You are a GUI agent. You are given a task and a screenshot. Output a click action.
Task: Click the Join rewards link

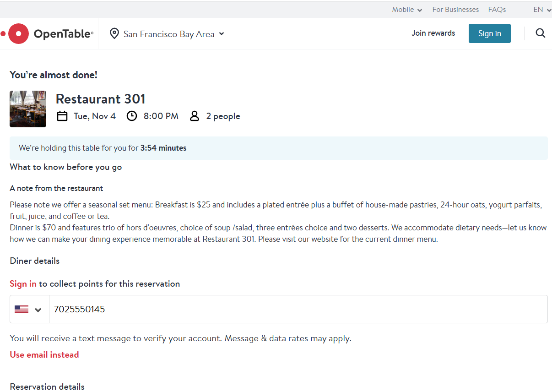click(x=433, y=33)
